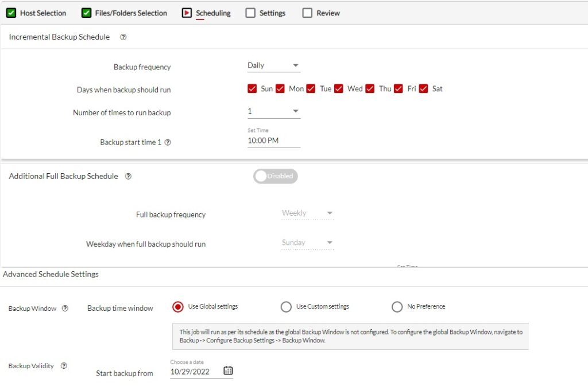
Task: Open Number of times to run backup dropdown
Action: [x=274, y=111]
